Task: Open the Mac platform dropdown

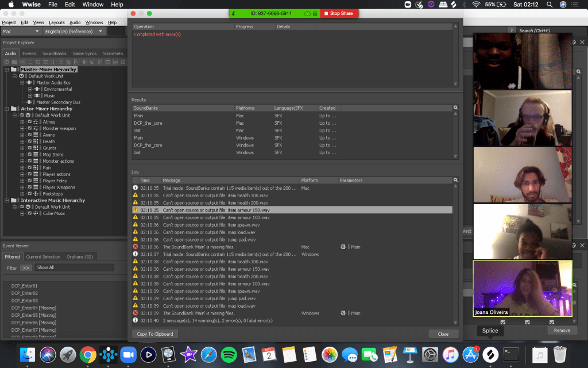Action: point(22,31)
